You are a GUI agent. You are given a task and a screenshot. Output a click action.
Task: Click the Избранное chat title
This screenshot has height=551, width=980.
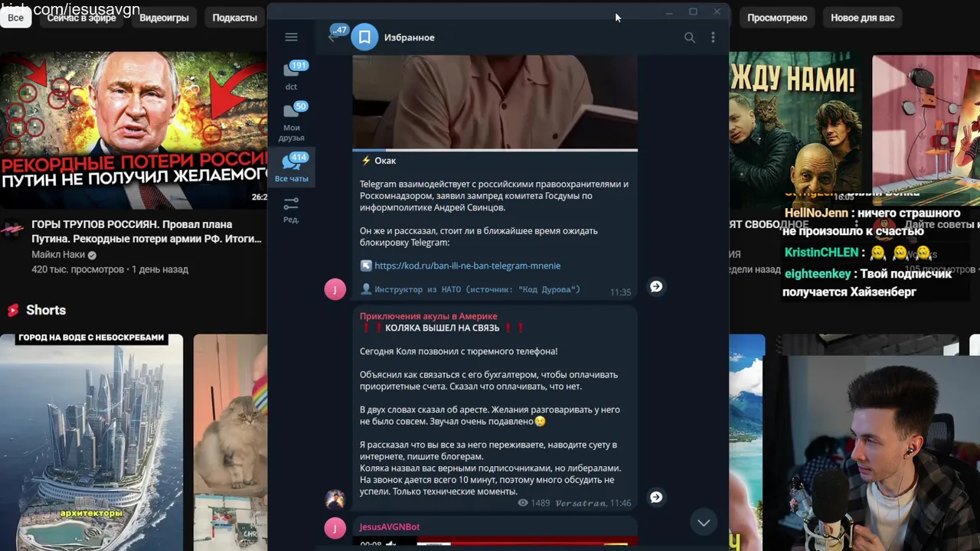pyautogui.click(x=409, y=37)
